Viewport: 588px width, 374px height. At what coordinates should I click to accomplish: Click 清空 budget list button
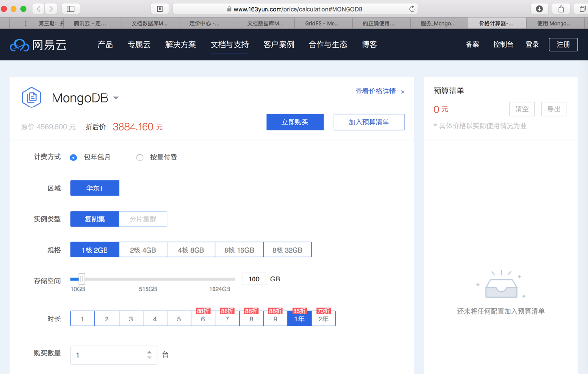[522, 109]
